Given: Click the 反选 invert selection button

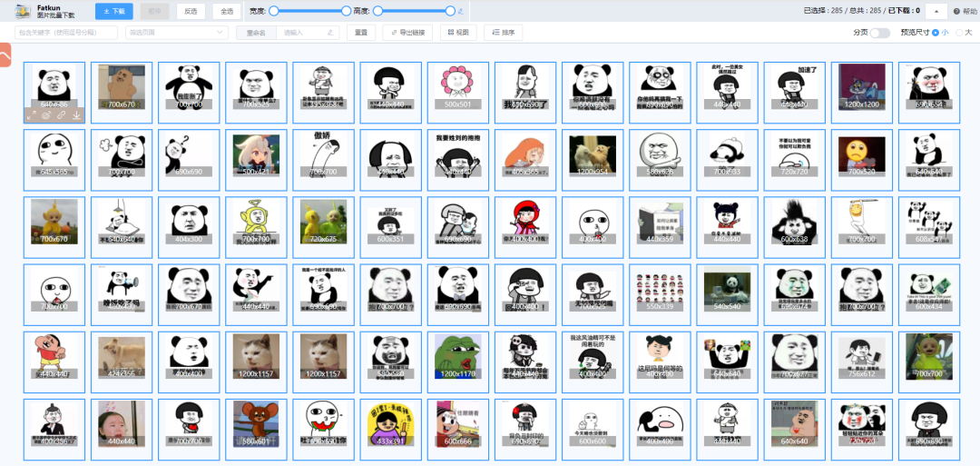Looking at the screenshot, I should pyautogui.click(x=190, y=11).
